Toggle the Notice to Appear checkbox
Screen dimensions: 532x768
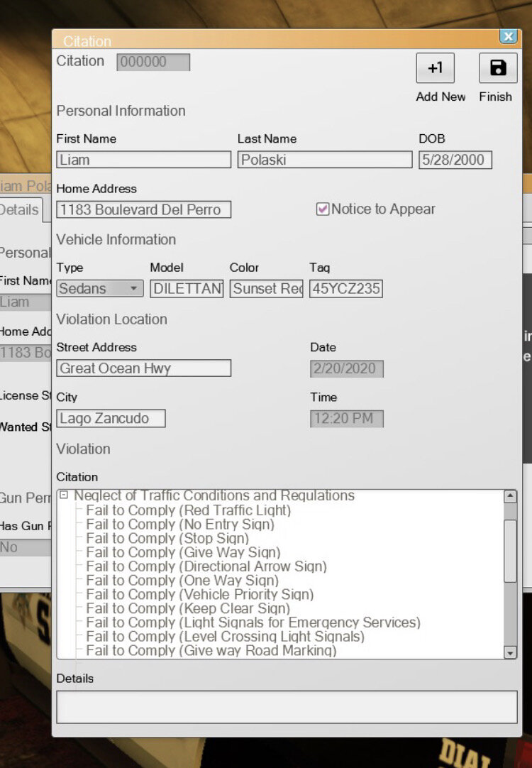click(x=323, y=209)
